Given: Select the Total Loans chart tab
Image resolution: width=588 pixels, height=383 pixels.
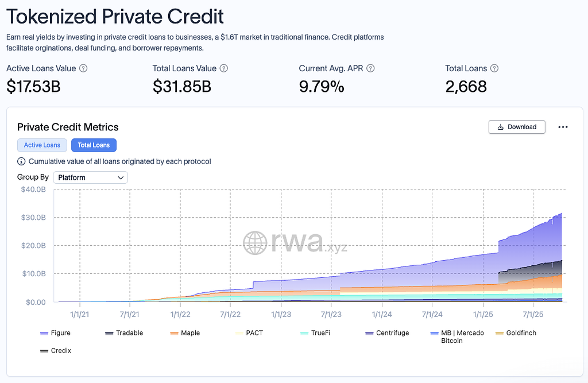Looking at the screenshot, I should (94, 145).
